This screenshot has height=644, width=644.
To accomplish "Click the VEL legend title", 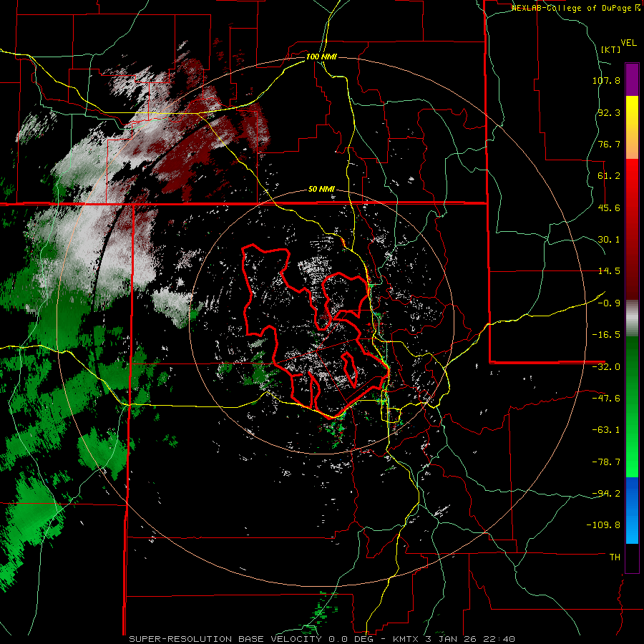I will coord(628,43).
